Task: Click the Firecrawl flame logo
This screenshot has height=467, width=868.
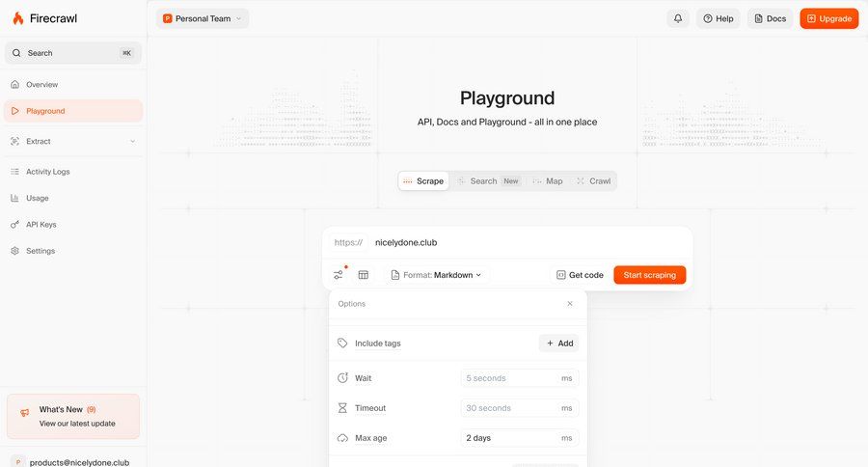Action: [x=17, y=18]
